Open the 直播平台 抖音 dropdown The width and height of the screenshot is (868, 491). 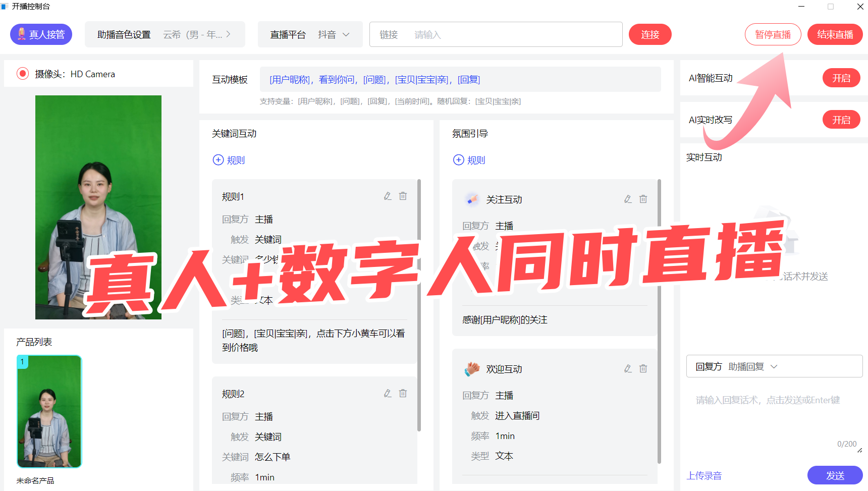(310, 34)
